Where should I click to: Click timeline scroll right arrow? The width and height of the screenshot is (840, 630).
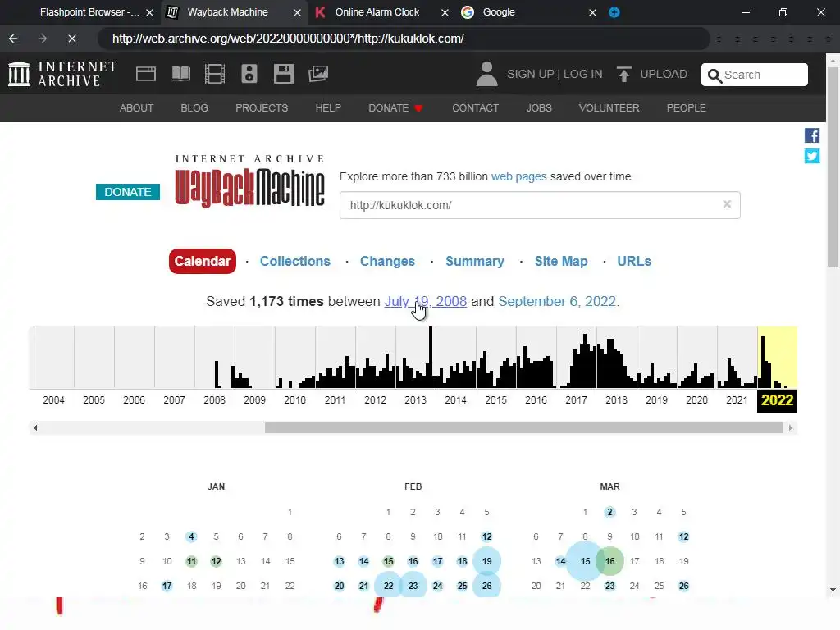tap(791, 427)
